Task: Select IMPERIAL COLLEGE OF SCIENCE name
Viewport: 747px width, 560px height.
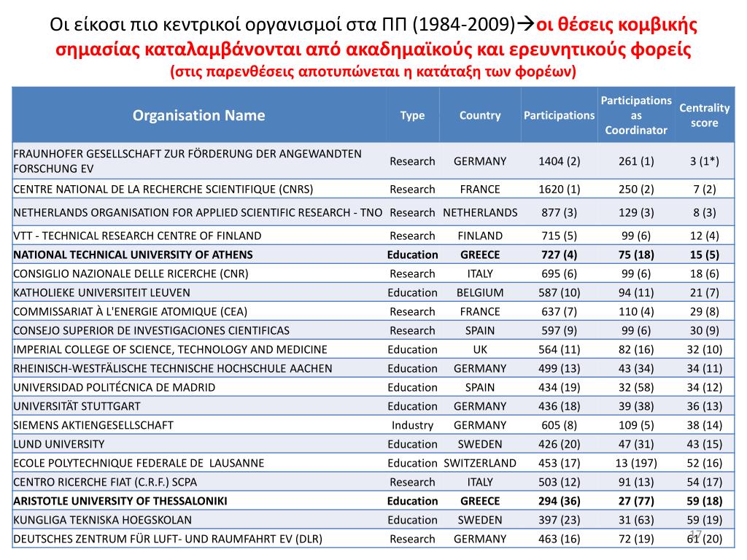Action: point(170,349)
